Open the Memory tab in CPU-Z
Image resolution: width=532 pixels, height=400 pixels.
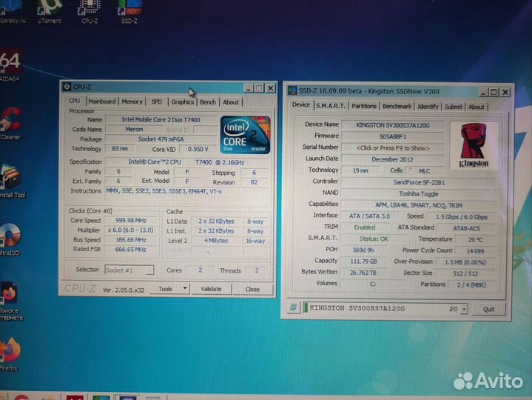click(x=132, y=101)
